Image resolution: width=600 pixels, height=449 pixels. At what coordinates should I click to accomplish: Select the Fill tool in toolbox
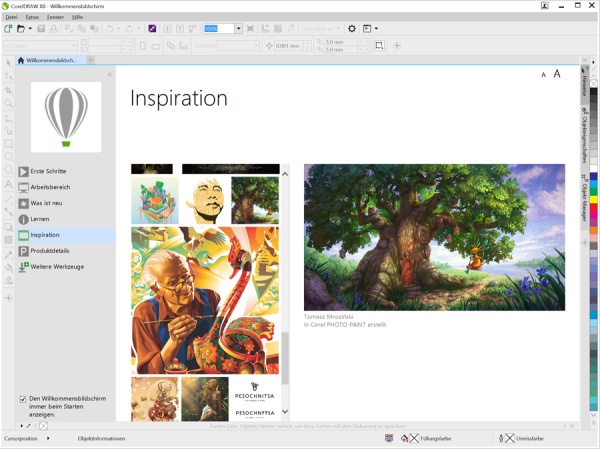point(8,268)
